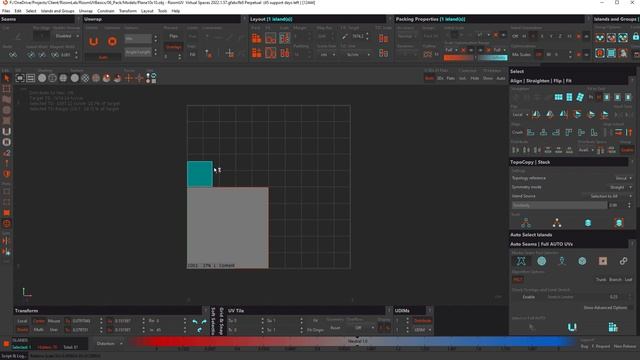Image resolution: width=640 pixels, height=360 pixels.
Task: Open the Help menu
Action: click(176, 11)
